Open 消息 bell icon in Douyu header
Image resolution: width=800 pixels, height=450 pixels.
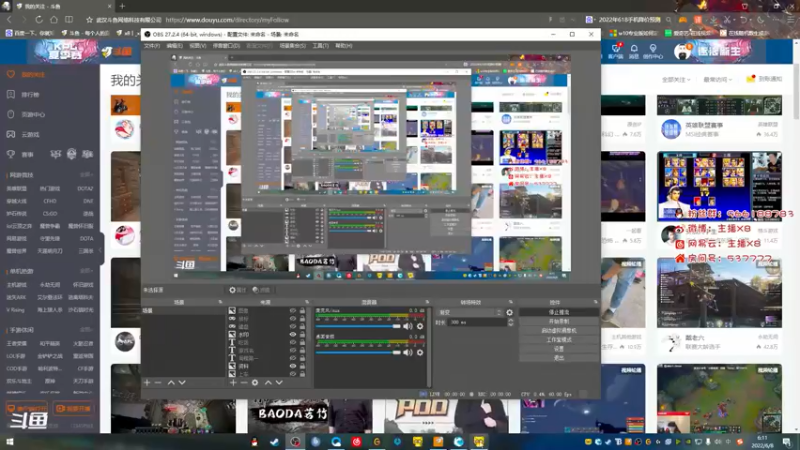click(x=634, y=51)
